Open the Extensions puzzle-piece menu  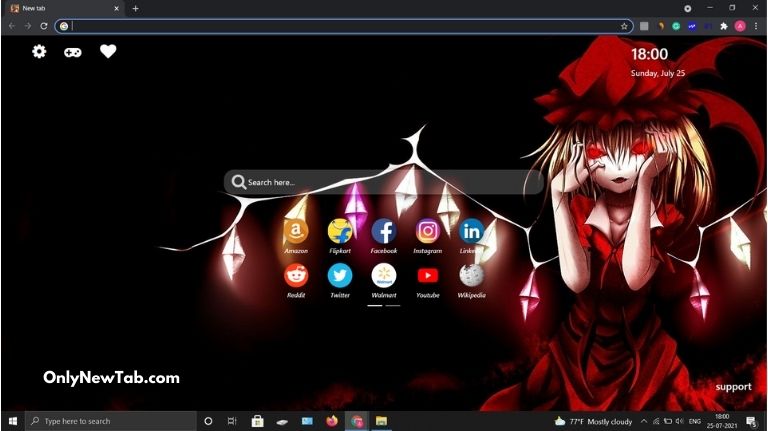point(724,26)
